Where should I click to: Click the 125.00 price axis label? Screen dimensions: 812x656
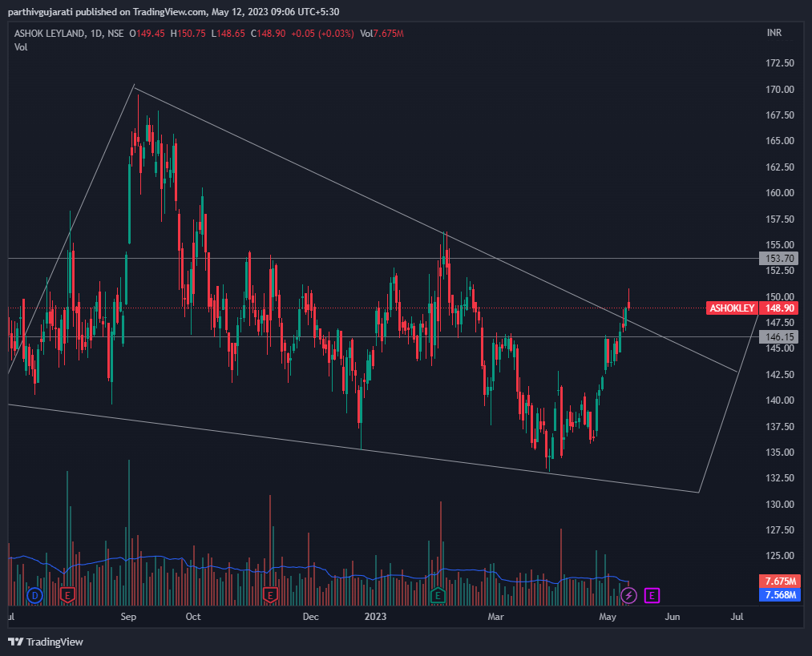pos(780,556)
